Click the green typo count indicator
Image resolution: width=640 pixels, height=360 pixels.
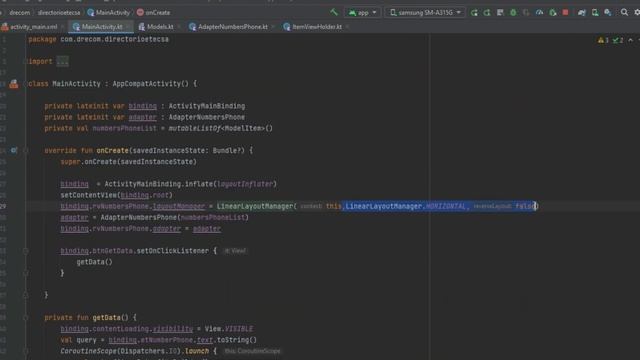pos(618,40)
